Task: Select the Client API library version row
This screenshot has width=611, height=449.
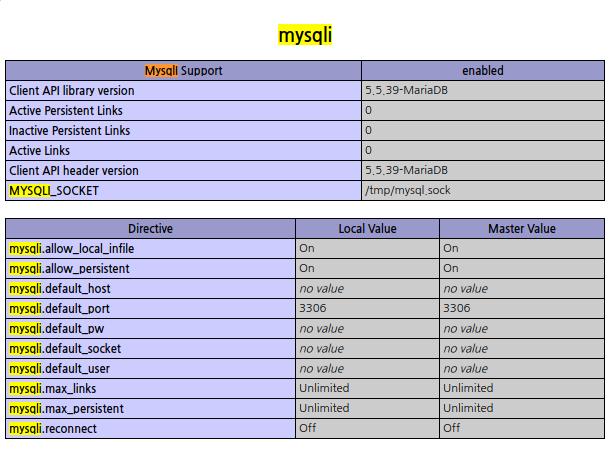Action: (x=305, y=91)
